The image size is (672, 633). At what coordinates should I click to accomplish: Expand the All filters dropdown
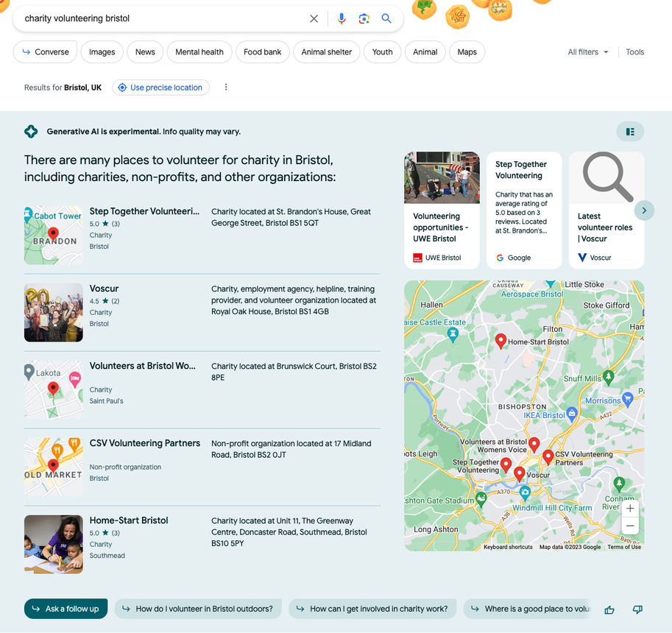588,52
